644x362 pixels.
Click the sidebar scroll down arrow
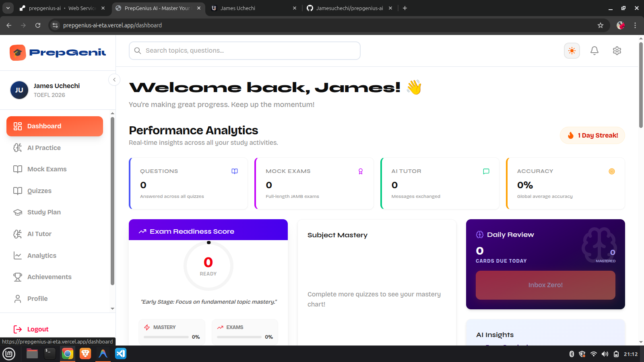[112, 309]
